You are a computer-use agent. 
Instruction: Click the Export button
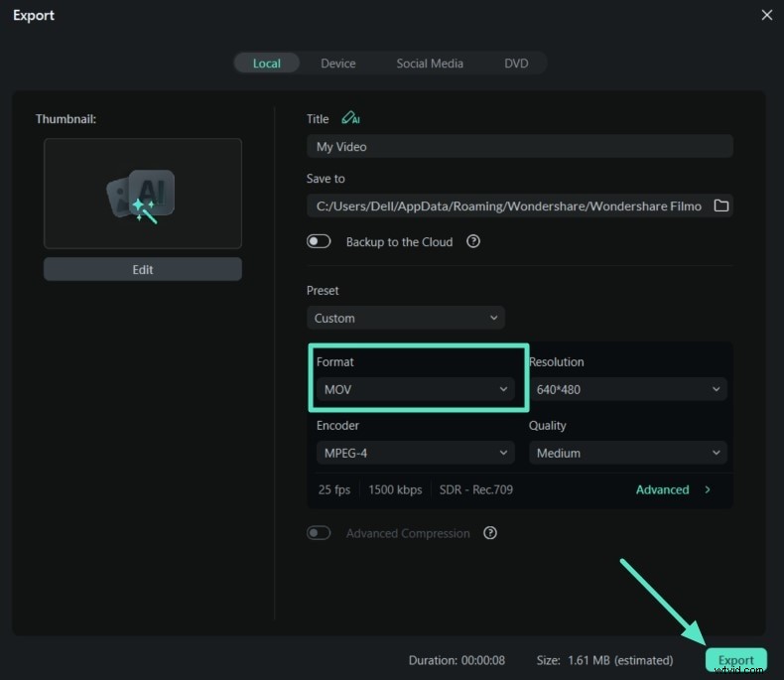pos(736,660)
